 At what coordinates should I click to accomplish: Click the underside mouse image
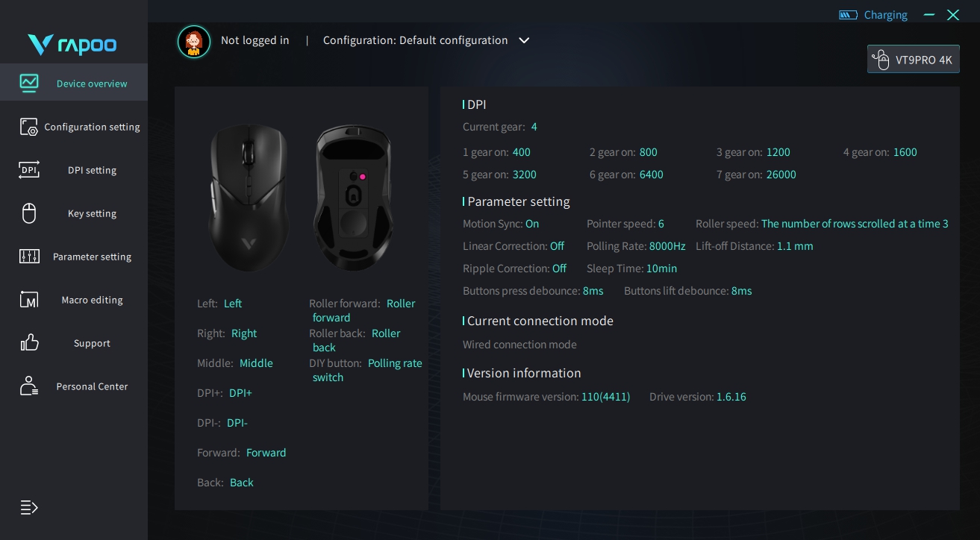pyautogui.click(x=354, y=198)
